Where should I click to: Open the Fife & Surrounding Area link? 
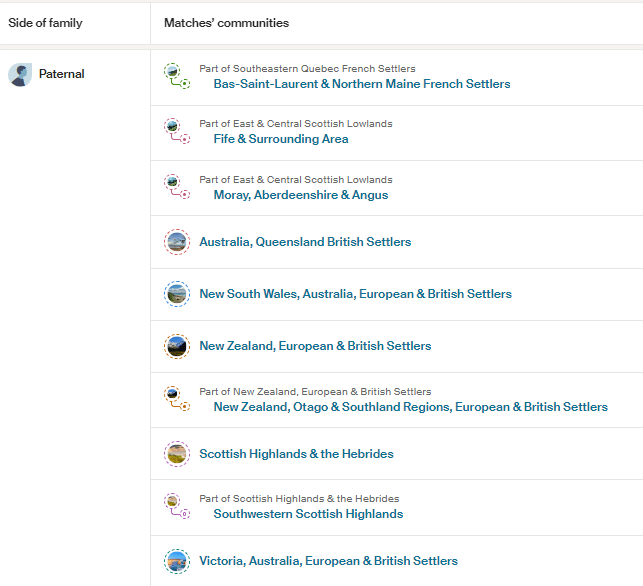pyautogui.click(x=280, y=139)
